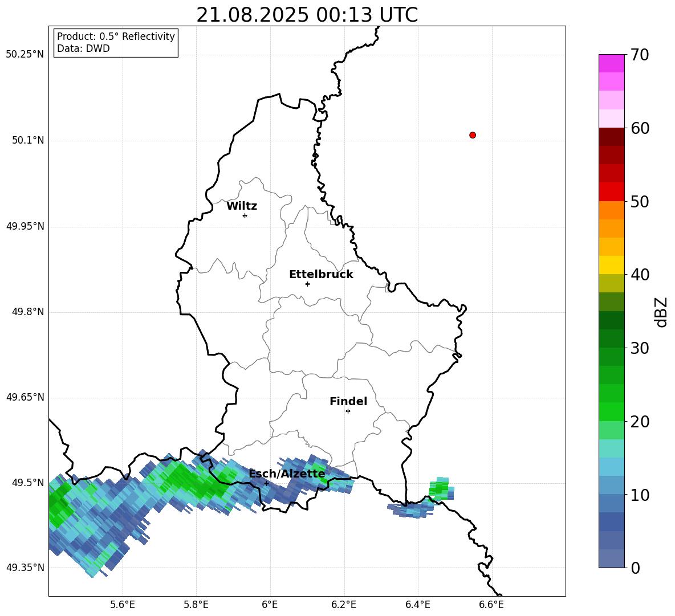Click the Ettelbruck location cross marker
The height and width of the screenshot is (616, 675).
(307, 284)
